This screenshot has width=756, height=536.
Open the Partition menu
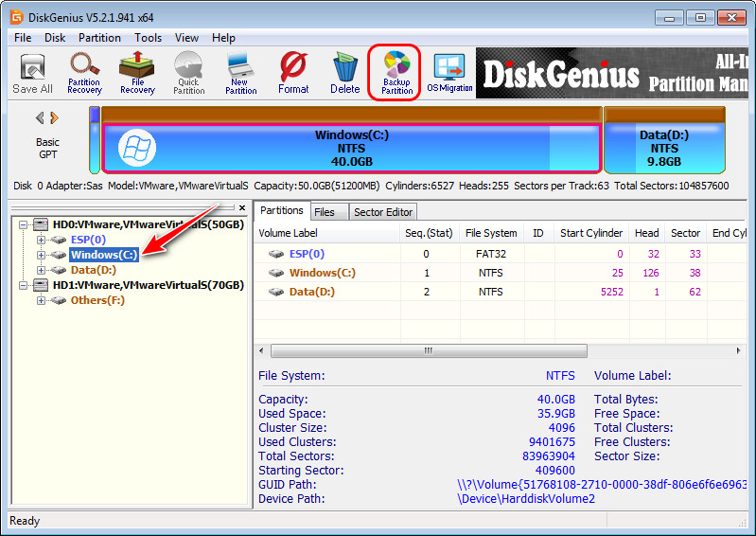click(99, 38)
